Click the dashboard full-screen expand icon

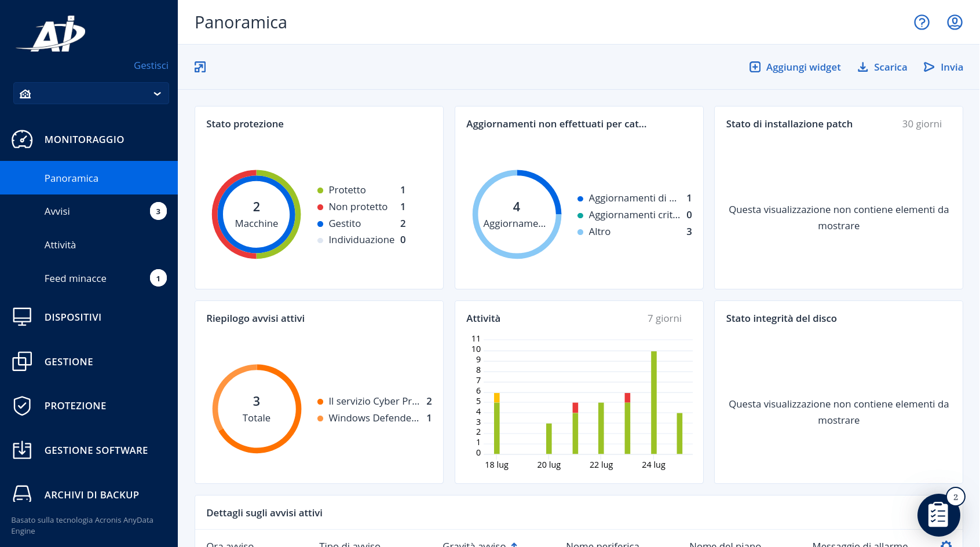pos(200,67)
